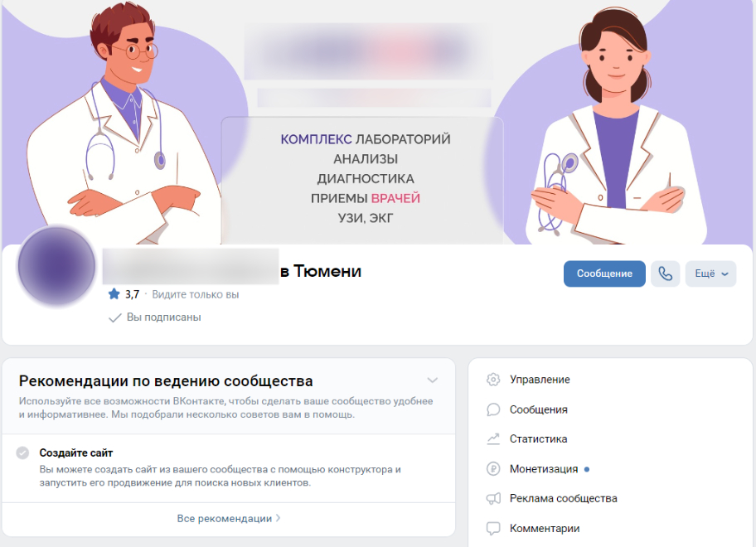Click the Монетизация ruble icon
This screenshot has height=547, width=756.
(x=492, y=468)
